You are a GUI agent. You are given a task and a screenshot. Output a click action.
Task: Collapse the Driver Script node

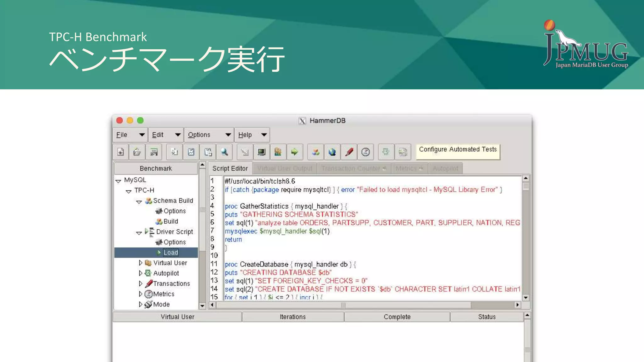139,233
